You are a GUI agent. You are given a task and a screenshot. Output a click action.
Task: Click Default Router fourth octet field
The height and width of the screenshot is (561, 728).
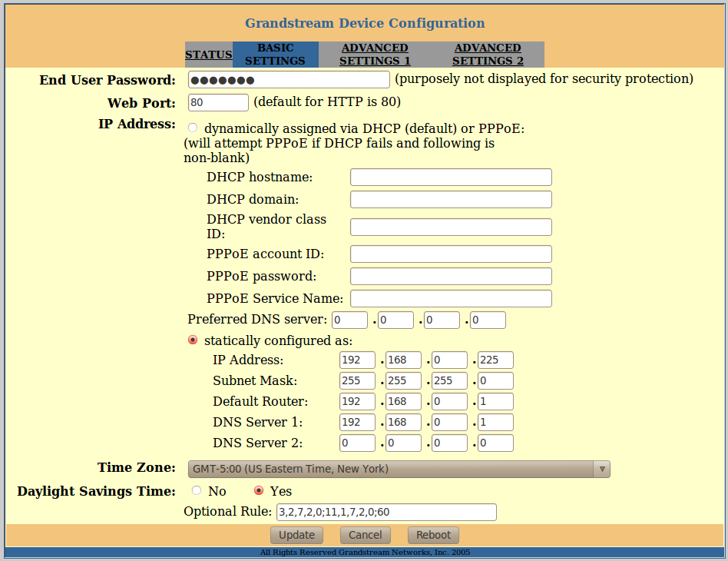pyautogui.click(x=496, y=402)
